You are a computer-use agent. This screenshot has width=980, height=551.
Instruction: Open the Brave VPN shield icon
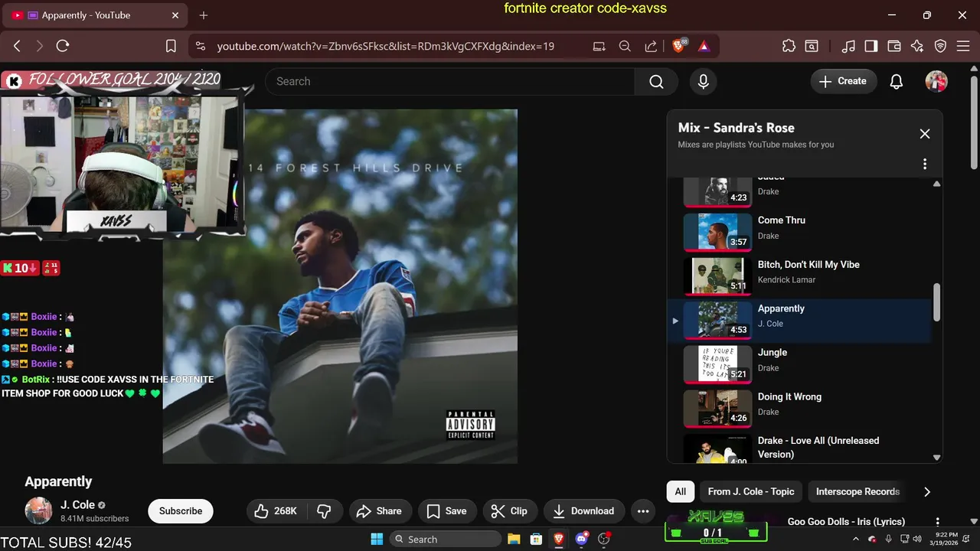coord(940,47)
